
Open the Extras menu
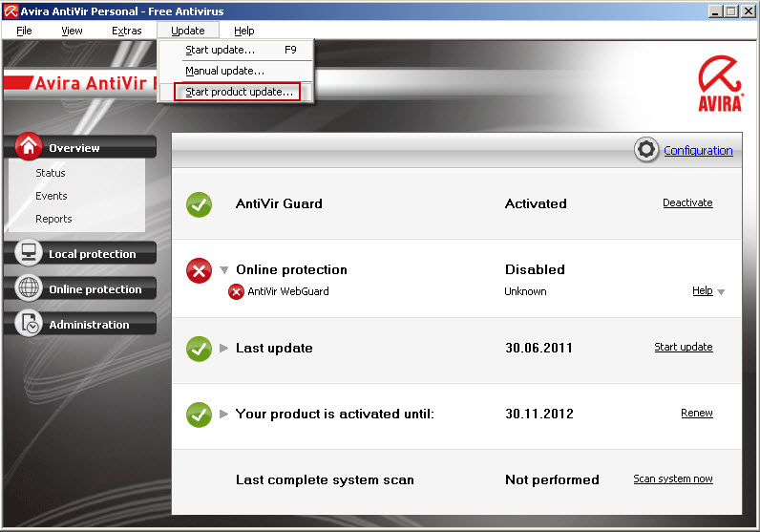[x=126, y=31]
